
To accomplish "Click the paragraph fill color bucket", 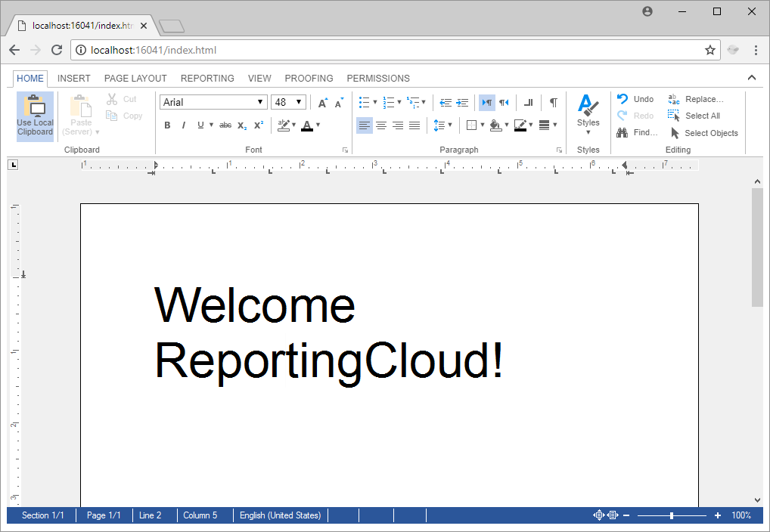I will pos(496,125).
